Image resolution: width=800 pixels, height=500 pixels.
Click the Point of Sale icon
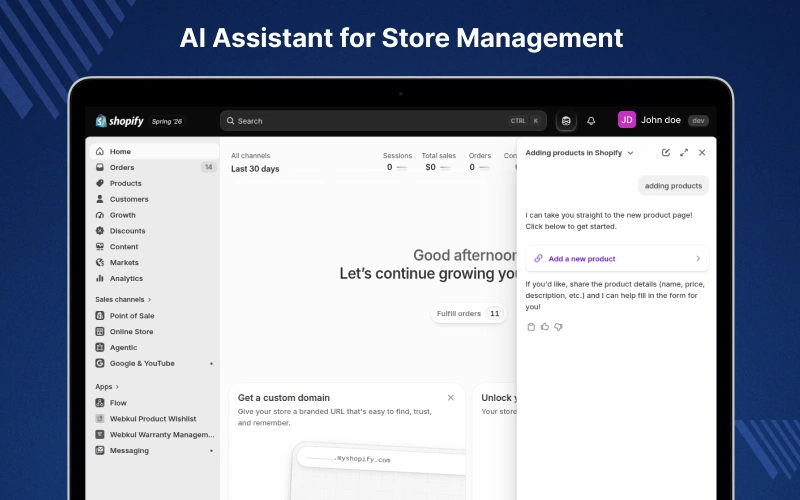coord(100,316)
